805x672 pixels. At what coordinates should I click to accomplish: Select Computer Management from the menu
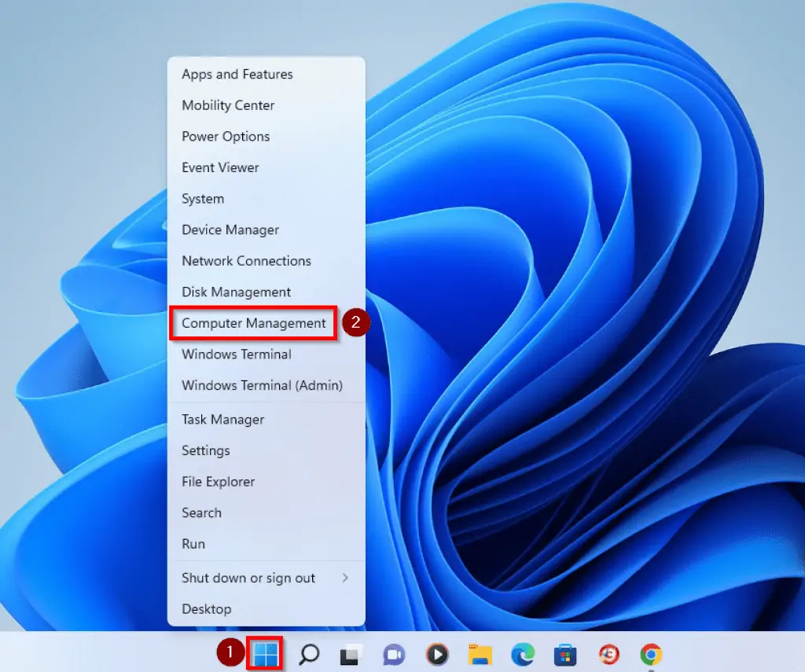click(x=253, y=323)
